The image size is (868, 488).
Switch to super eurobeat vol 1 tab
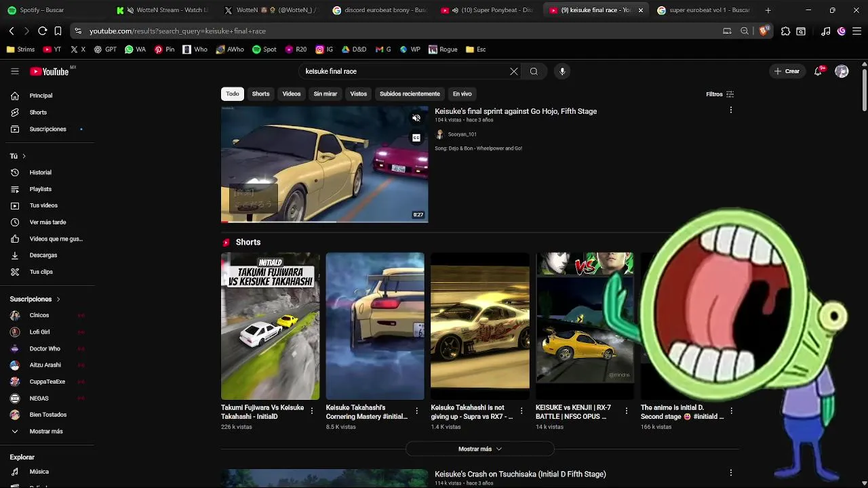pos(704,10)
